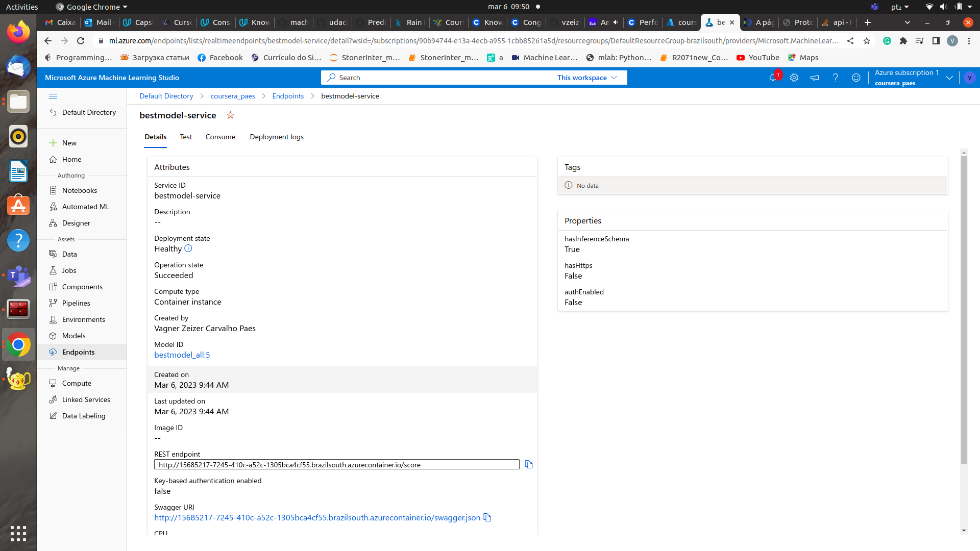Switch to the Test tab

point(186,137)
